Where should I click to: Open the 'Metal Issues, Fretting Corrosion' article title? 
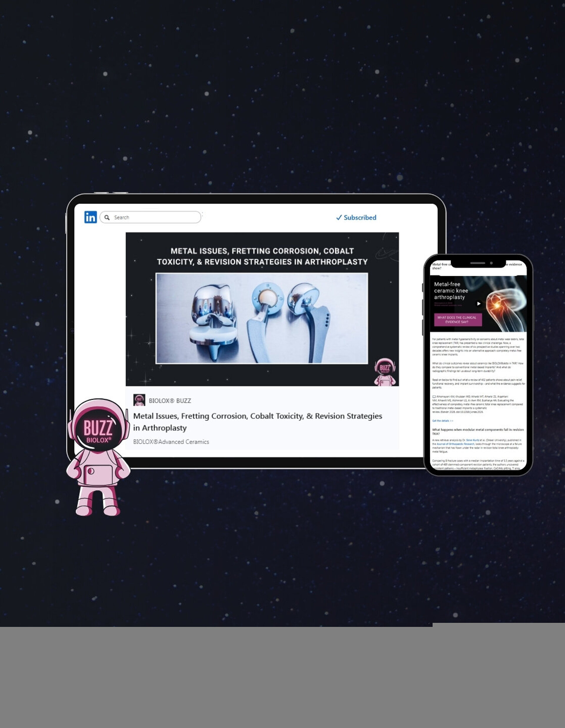tap(257, 422)
